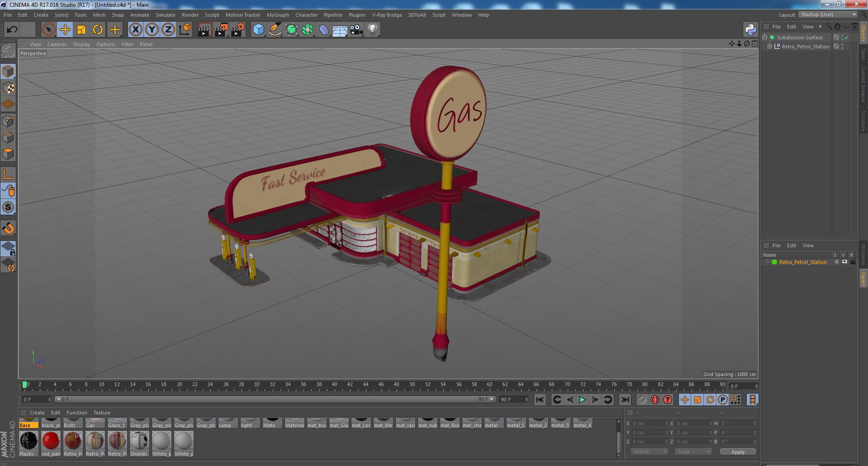
Task: Toggle layer Retro_Petrol_Station render icon
Action: click(853, 262)
